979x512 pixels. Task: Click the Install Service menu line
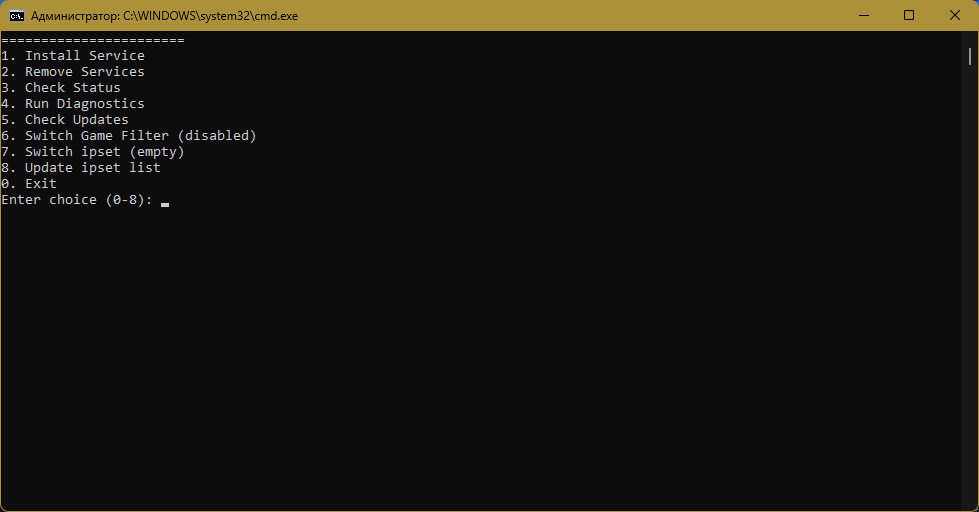73,56
